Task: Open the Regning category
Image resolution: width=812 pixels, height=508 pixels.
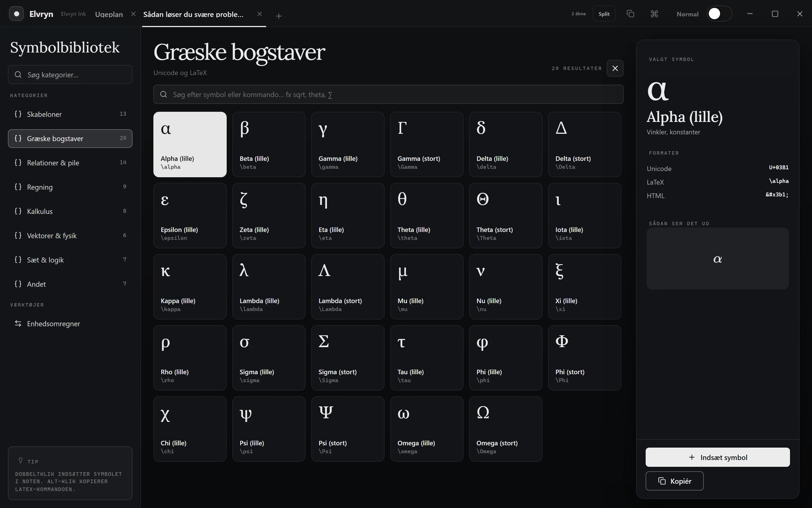Action: click(70, 187)
